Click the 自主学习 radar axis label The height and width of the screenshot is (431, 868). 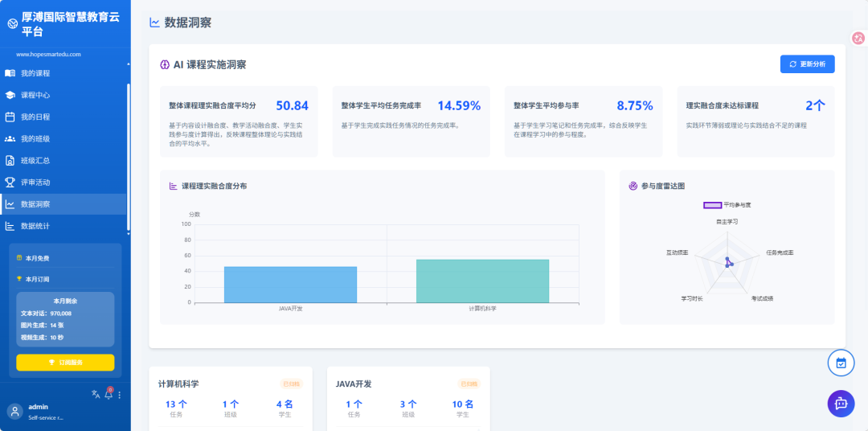tap(727, 222)
